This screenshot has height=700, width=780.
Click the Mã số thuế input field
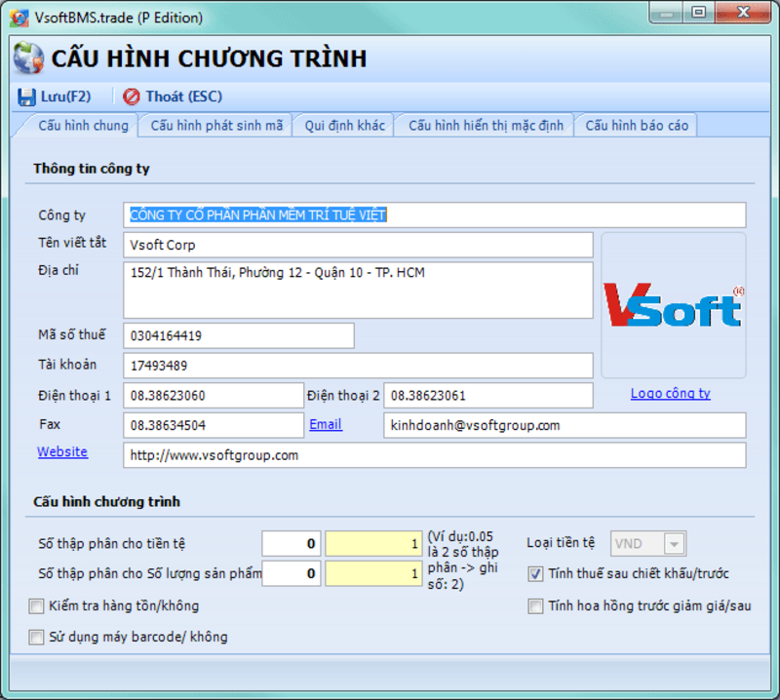(x=239, y=336)
